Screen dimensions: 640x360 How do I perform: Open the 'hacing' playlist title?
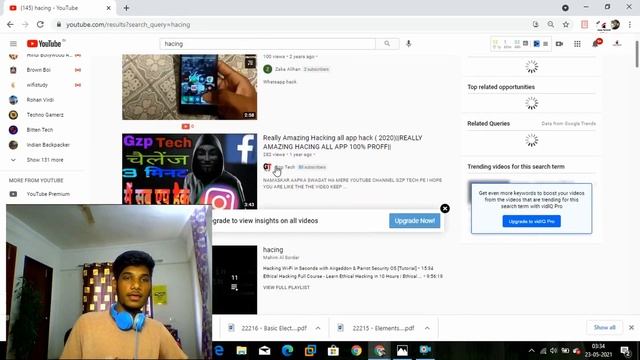pyautogui.click(x=273, y=250)
